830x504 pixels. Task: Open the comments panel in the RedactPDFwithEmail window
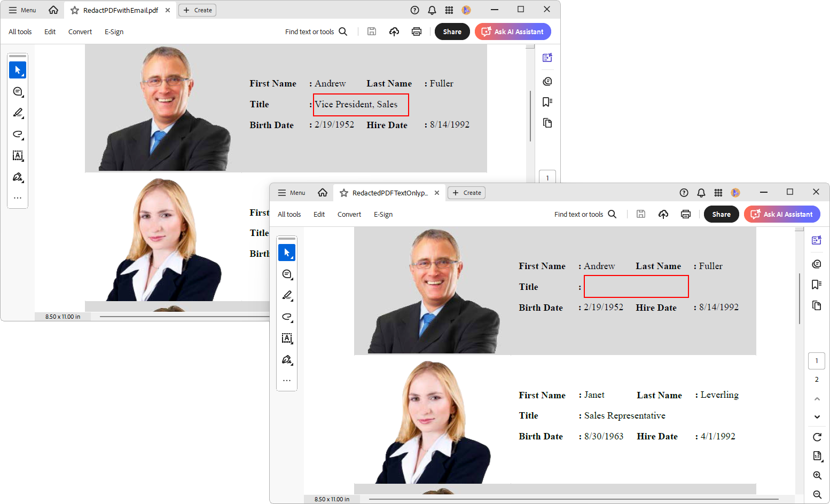pyautogui.click(x=547, y=82)
